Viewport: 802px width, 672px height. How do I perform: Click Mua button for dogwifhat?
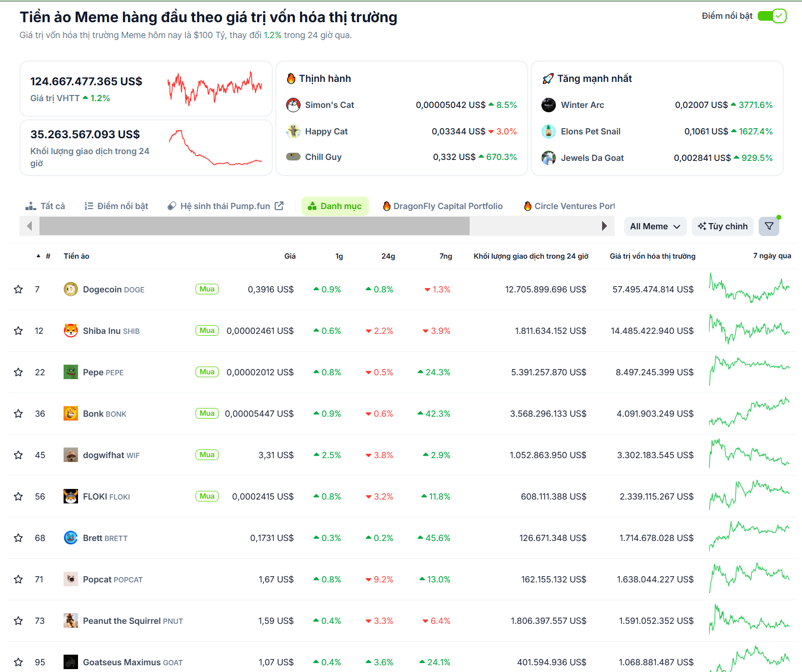(207, 455)
